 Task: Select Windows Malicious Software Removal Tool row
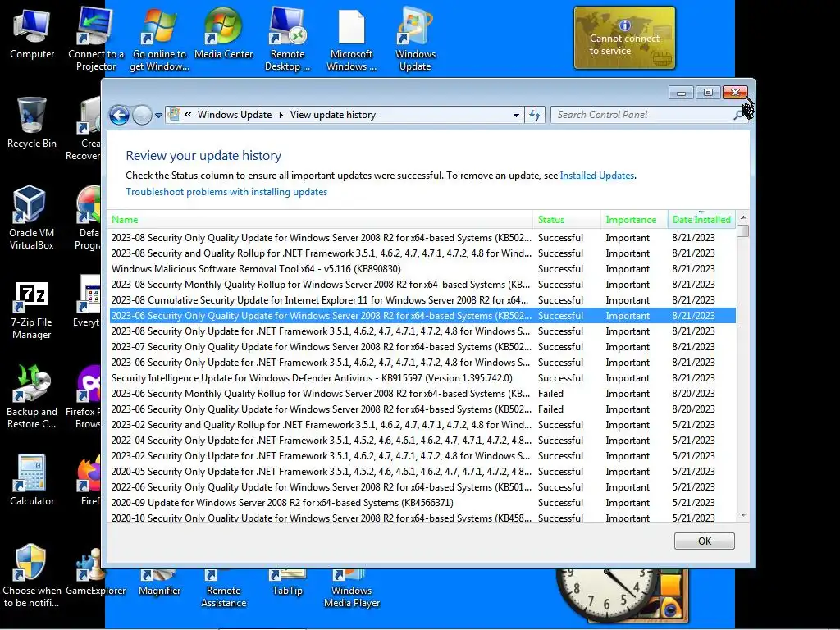point(422,269)
